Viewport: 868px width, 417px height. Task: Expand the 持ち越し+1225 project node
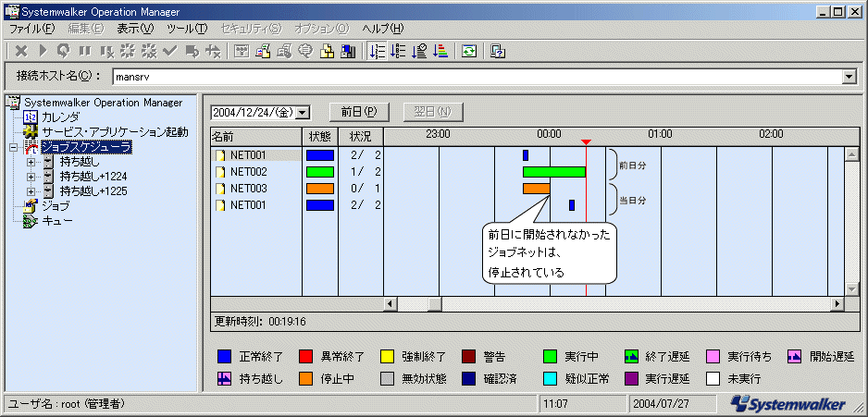(31, 191)
